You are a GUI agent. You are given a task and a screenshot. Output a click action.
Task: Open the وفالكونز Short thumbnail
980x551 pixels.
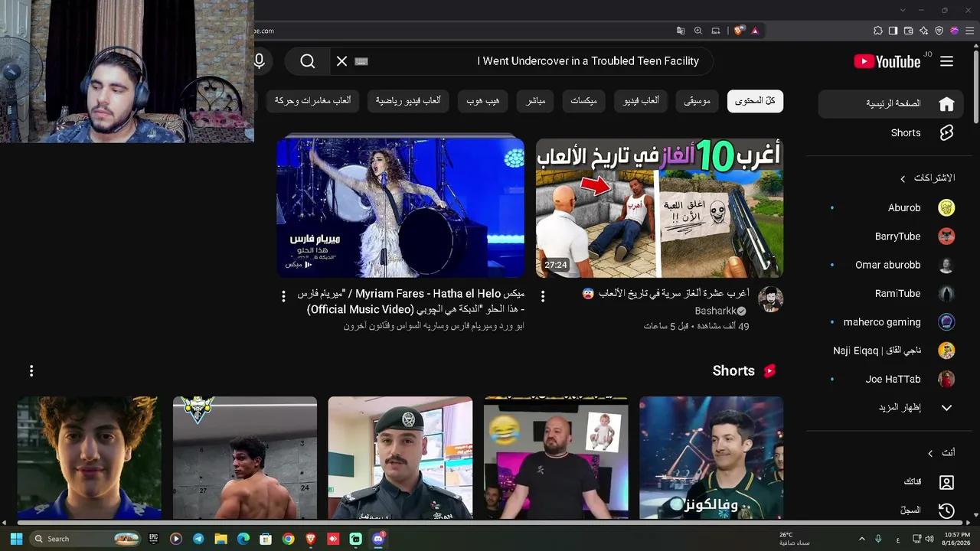tap(711, 458)
